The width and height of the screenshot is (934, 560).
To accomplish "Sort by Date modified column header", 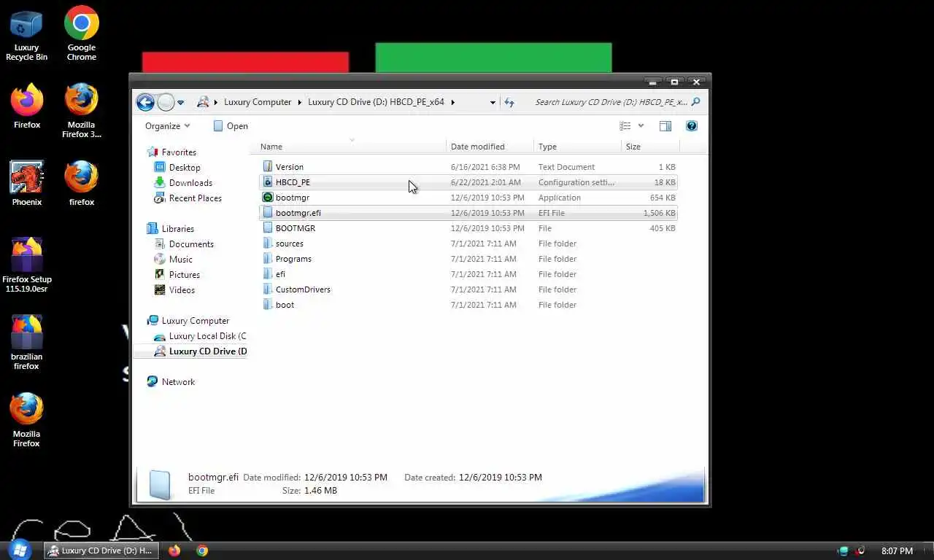I will point(490,147).
